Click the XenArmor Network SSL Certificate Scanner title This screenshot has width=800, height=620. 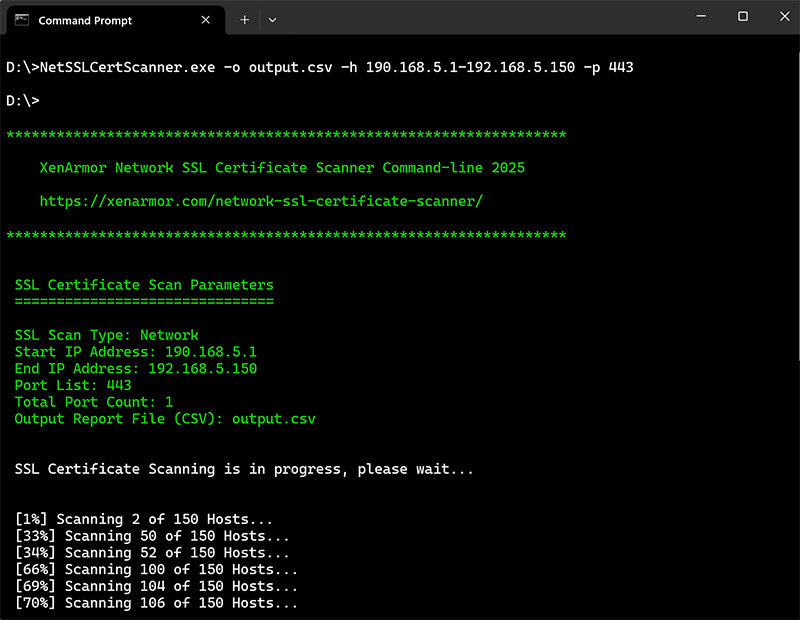coord(282,168)
